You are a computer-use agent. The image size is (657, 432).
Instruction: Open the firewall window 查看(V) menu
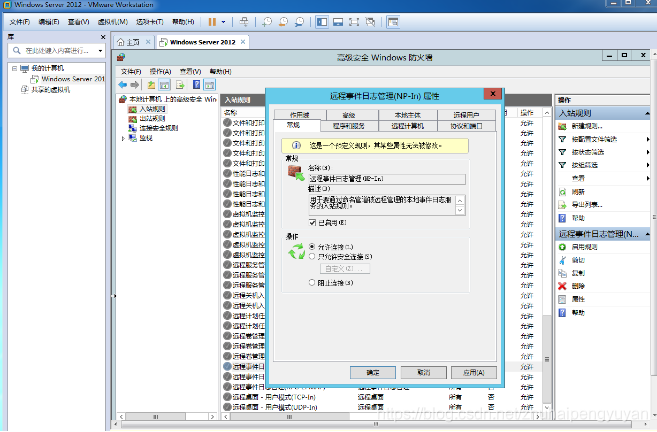[191, 72]
